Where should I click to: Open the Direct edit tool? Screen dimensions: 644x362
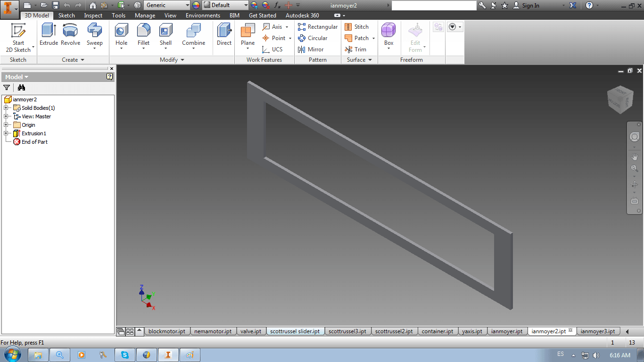(x=224, y=34)
